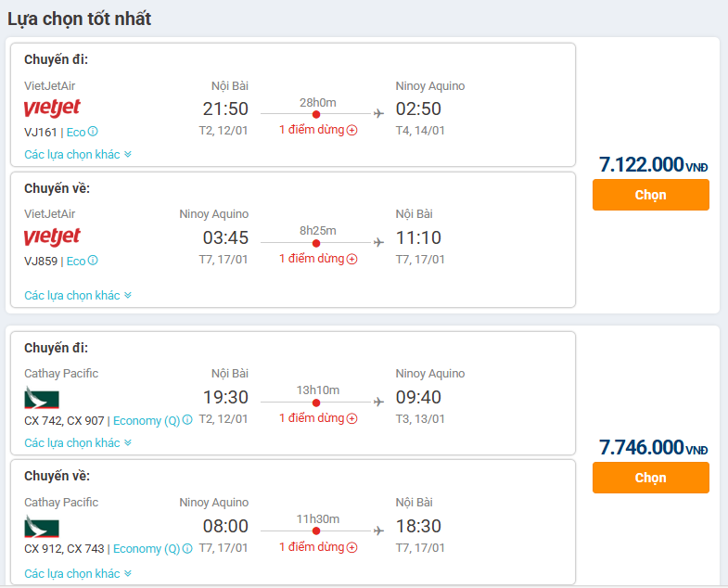Screen dimensions: 728x588
Task: Click info icon beside CX 742 Economy (Q)
Action: 187,420
